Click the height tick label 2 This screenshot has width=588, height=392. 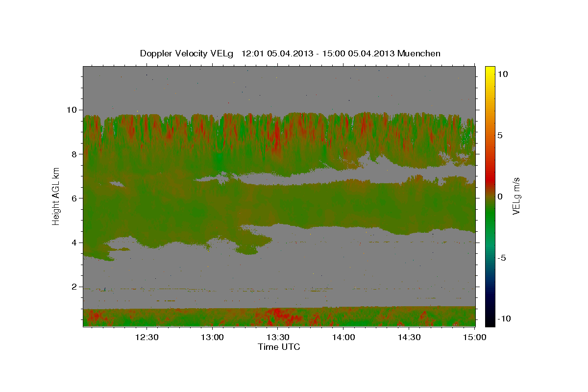[x=74, y=287]
